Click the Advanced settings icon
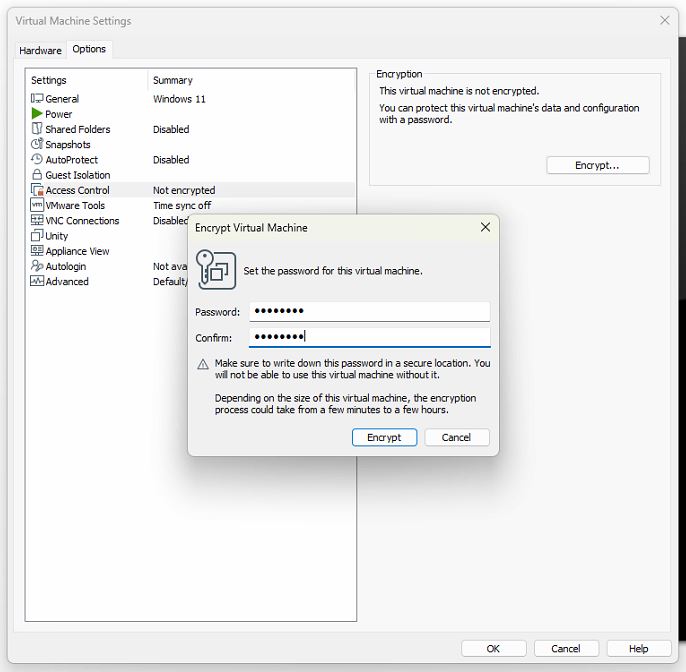The width and height of the screenshot is (686, 672). [37, 281]
